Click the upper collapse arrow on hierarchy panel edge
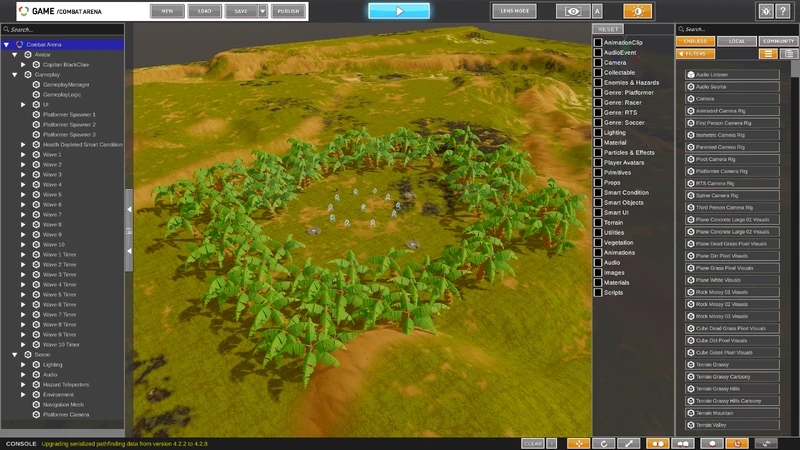800x450 pixels. coord(129,209)
